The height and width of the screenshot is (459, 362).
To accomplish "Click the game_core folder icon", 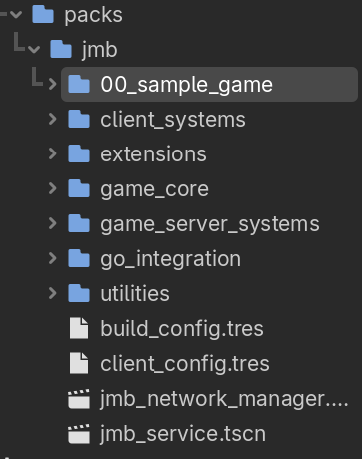I will pos(79,188).
